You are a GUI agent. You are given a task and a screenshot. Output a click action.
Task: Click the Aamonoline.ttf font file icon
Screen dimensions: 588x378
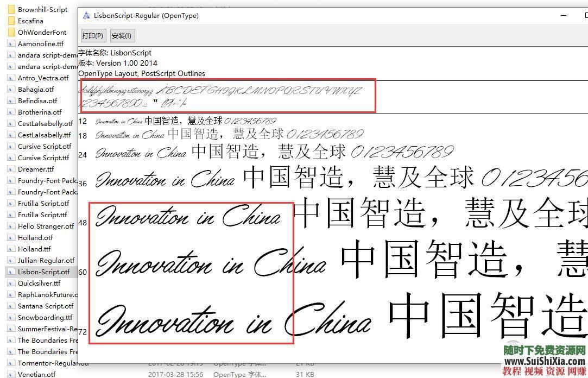10,43
